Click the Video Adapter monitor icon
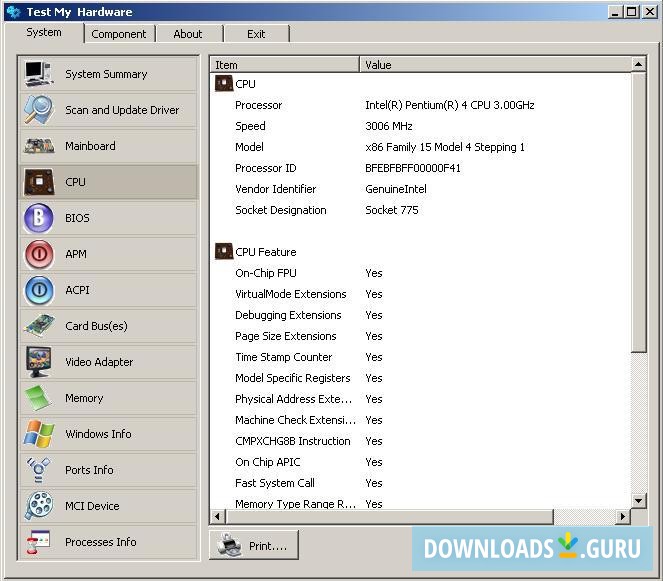Viewport: 663px width, 581px height. coord(38,362)
